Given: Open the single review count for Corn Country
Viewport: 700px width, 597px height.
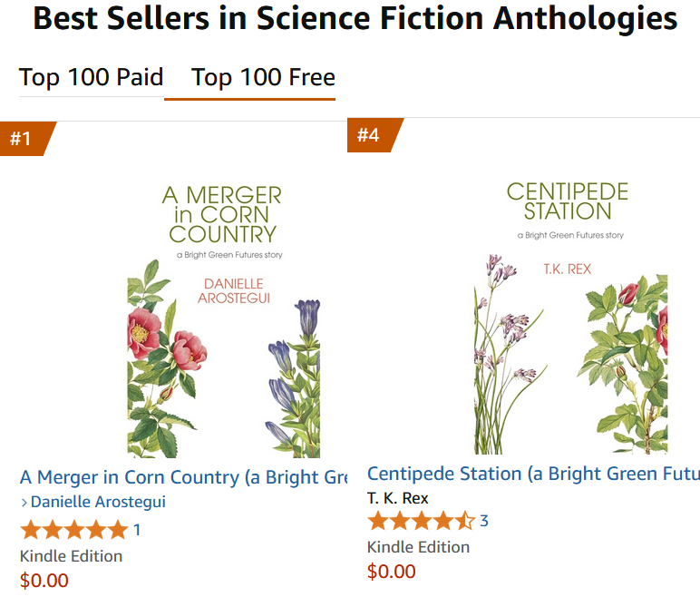Looking at the screenshot, I should click(137, 530).
